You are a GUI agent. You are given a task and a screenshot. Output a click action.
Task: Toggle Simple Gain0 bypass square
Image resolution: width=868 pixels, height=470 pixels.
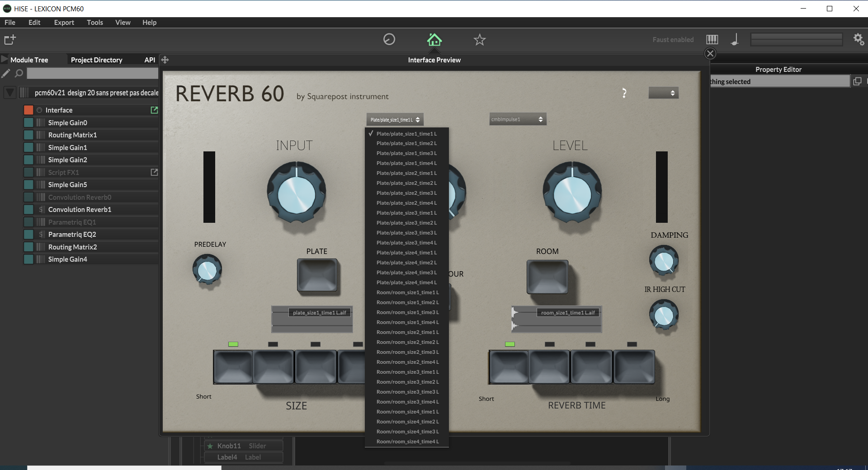[x=28, y=122]
